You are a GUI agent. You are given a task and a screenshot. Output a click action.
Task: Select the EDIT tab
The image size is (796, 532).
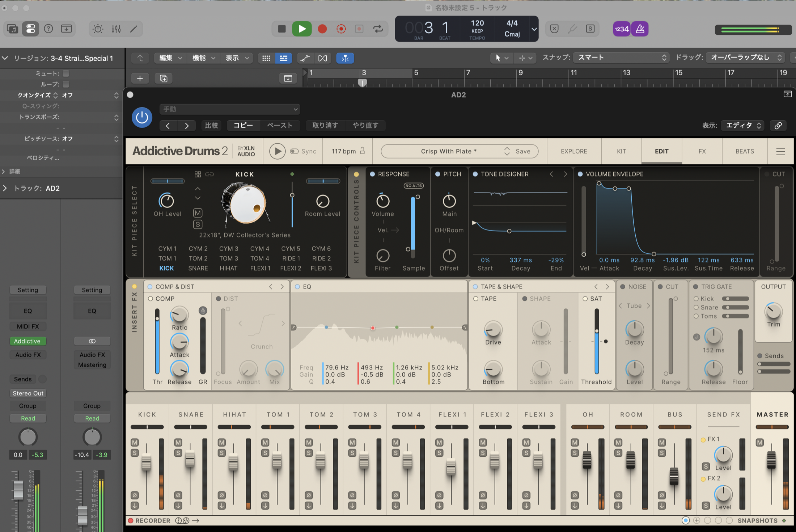tap(661, 151)
